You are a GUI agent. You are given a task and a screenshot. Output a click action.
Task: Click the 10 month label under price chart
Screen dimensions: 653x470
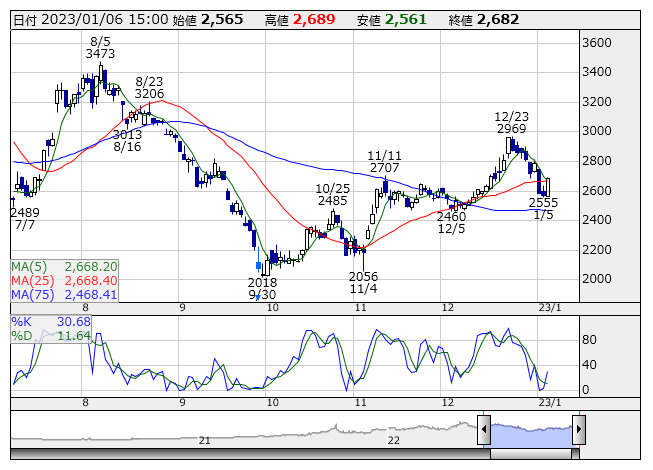272,308
